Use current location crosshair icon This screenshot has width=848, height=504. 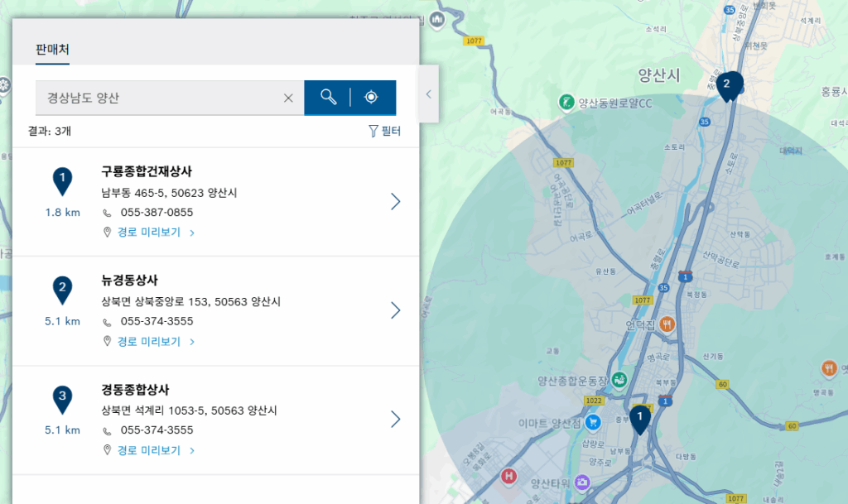pyautogui.click(x=371, y=97)
